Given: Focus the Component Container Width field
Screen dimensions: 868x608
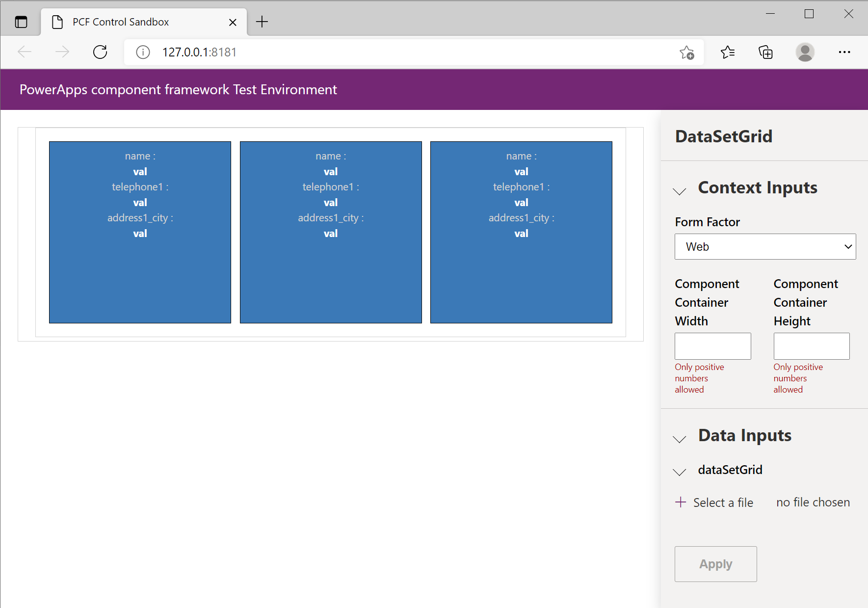Looking at the screenshot, I should (712, 346).
